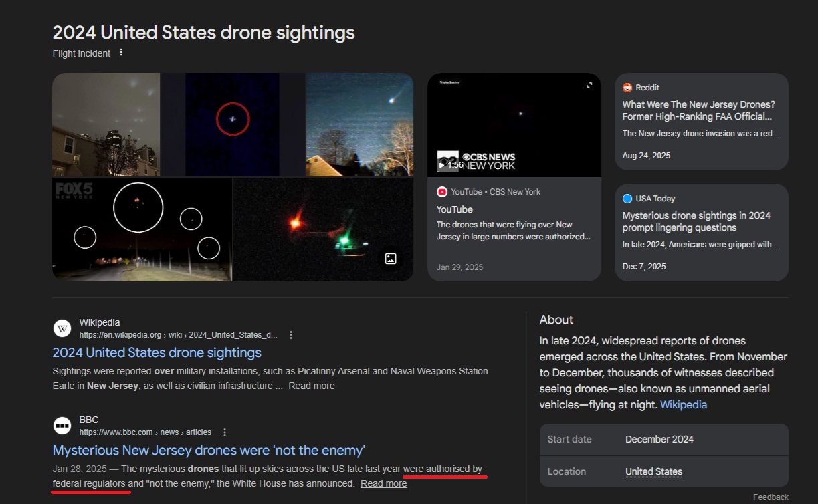The image size is (818, 504).
Task: Click the Dec 7, 2025 date on USA Today card
Action: click(644, 267)
